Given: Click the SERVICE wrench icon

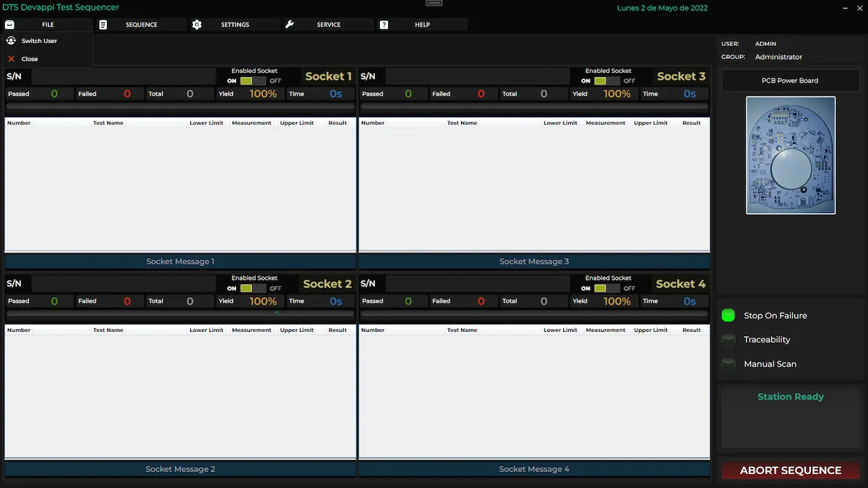Looking at the screenshot, I should (x=290, y=24).
